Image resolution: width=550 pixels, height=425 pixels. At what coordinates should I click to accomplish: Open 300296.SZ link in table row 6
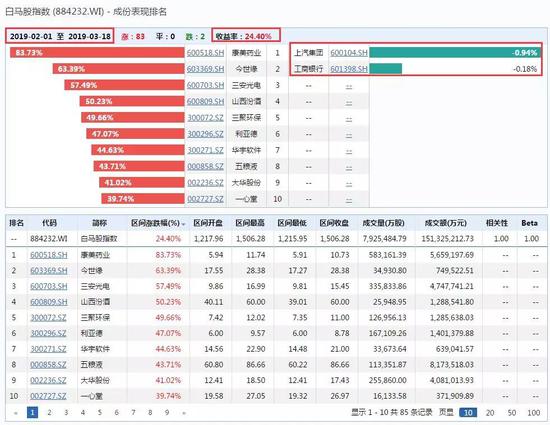[x=48, y=333]
